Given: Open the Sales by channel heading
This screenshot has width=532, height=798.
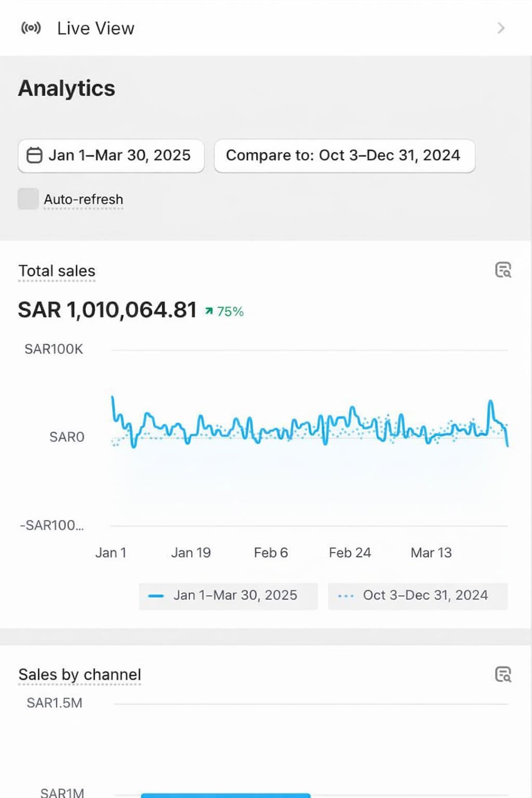Looking at the screenshot, I should [x=79, y=675].
